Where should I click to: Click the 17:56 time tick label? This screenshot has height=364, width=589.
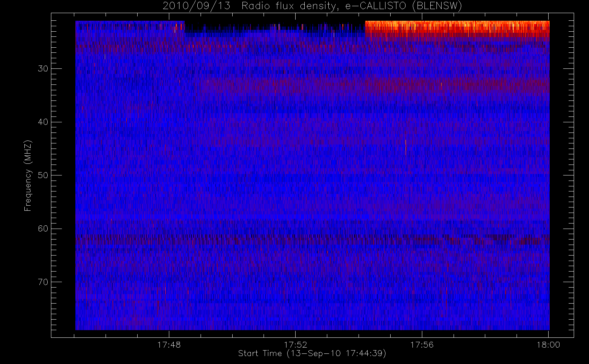(422, 345)
